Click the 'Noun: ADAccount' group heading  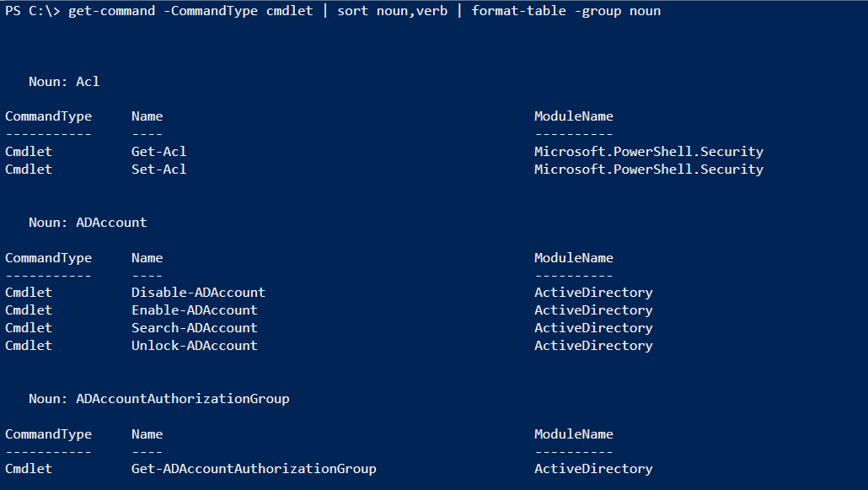click(x=88, y=223)
